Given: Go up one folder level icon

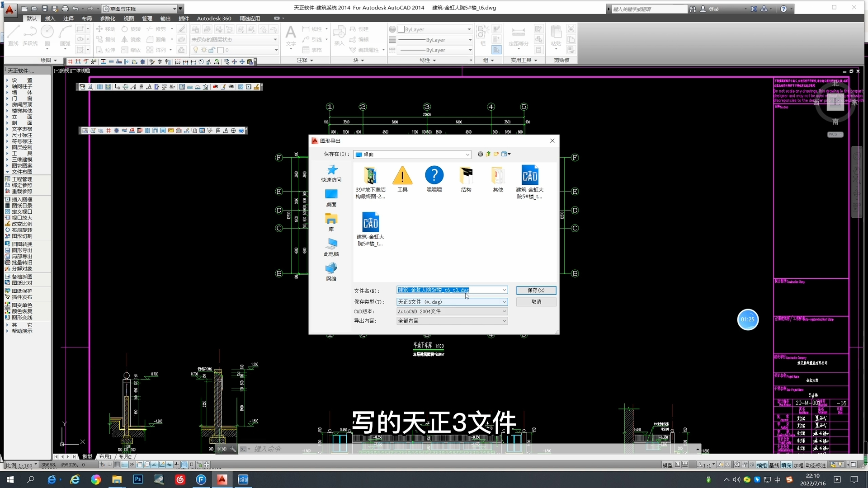Looking at the screenshot, I should pyautogui.click(x=488, y=154).
